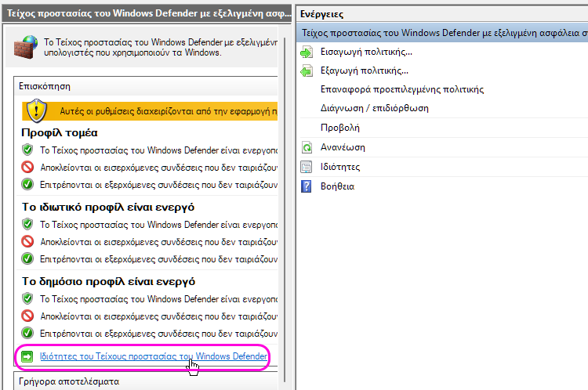Choose Επαναφορά προεπιλεγμένης πολιτικής
This screenshot has height=390, width=588.
click(402, 89)
